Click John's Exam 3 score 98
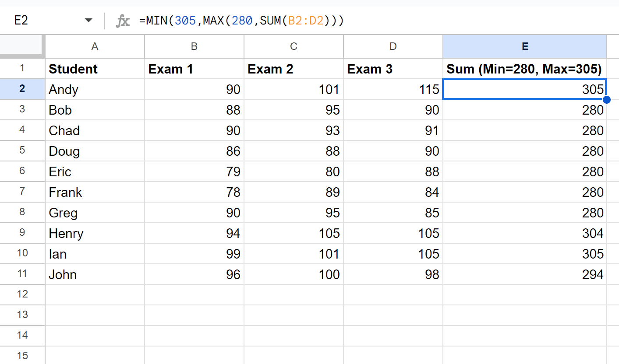 click(393, 274)
